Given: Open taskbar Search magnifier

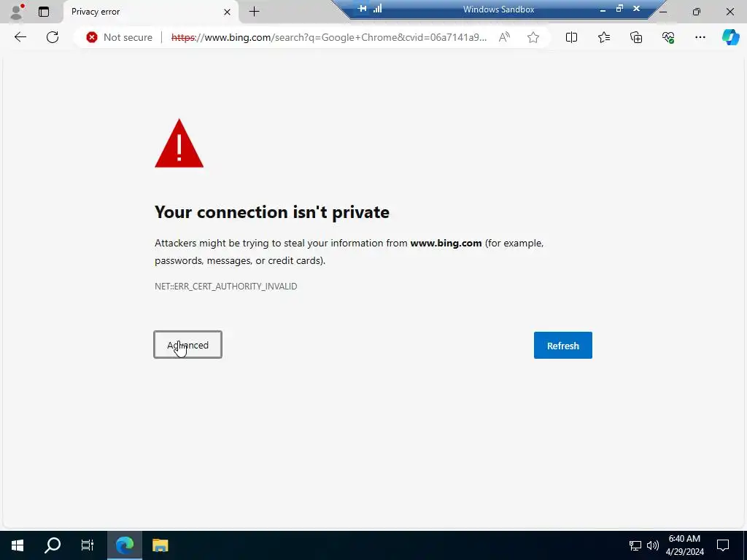Looking at the screenshot, I should [x=53, y=545].
